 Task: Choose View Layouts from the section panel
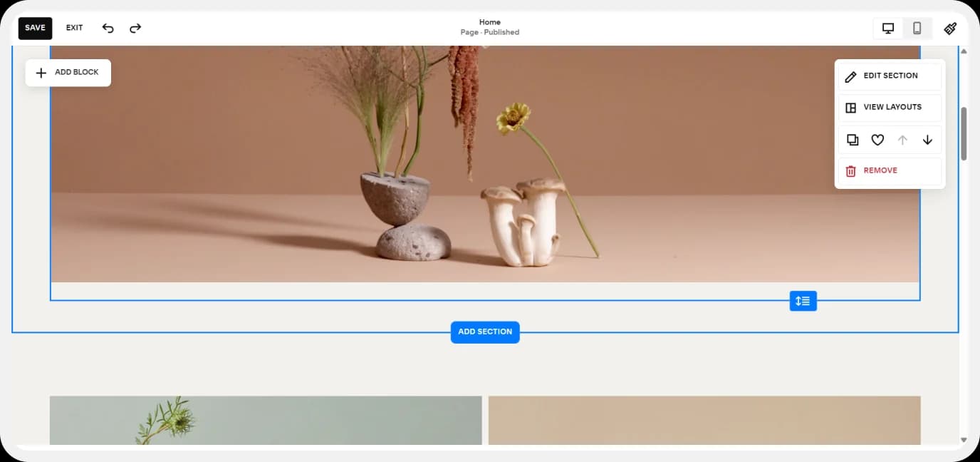point(890,108)
